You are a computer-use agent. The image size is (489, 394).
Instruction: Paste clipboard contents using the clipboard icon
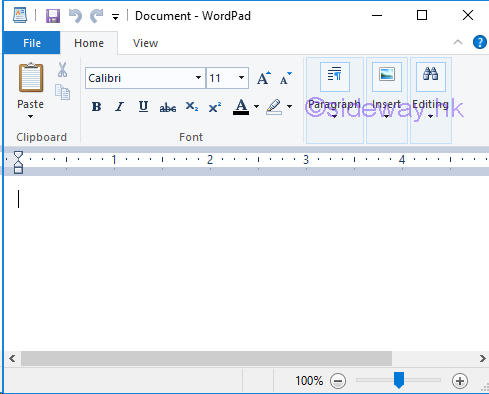coord(31,78)
